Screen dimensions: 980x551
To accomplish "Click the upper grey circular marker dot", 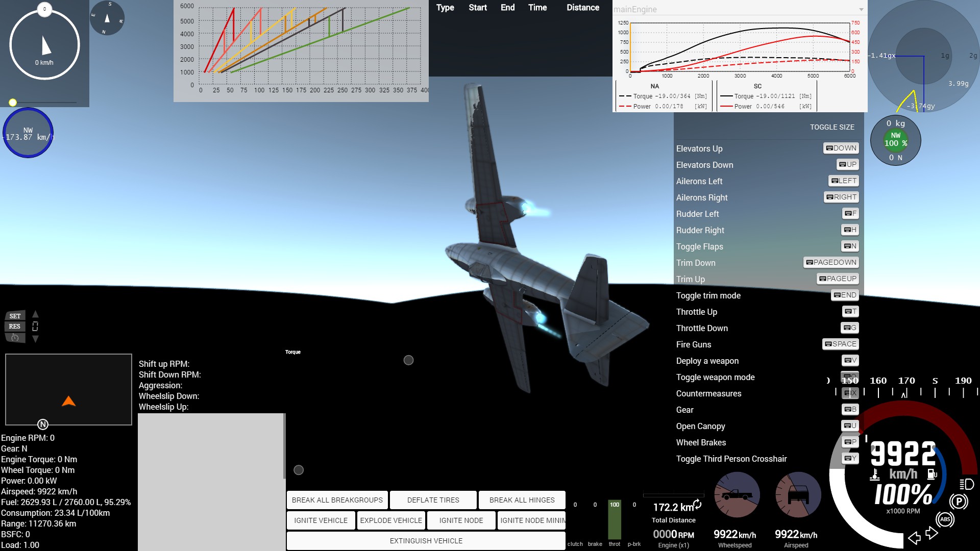I will coord(408,360).
